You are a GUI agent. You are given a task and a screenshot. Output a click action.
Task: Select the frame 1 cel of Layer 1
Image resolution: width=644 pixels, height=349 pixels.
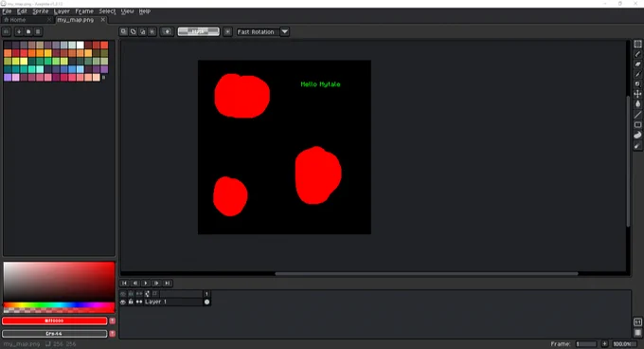tap(206, 303)
